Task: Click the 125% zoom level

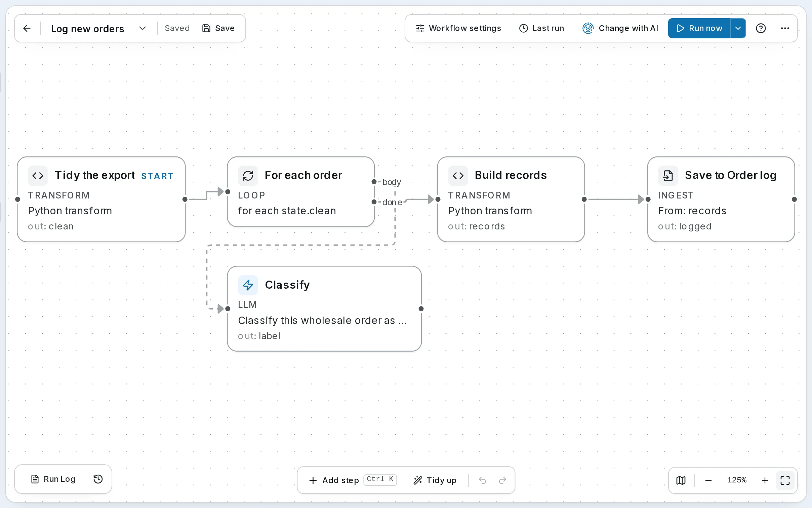Action: pos(737,480)
